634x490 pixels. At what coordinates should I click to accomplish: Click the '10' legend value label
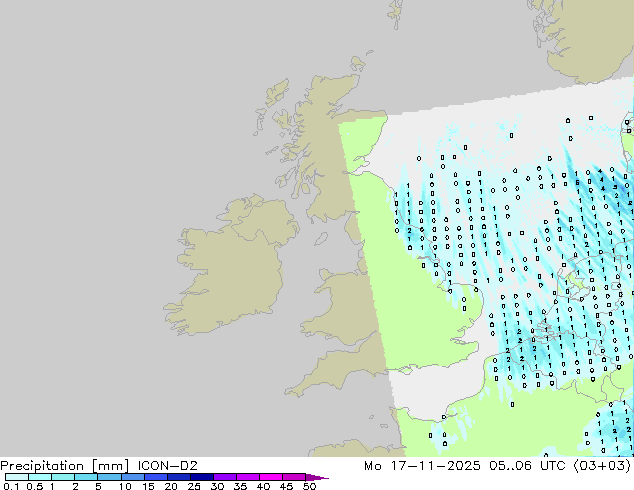125,486
